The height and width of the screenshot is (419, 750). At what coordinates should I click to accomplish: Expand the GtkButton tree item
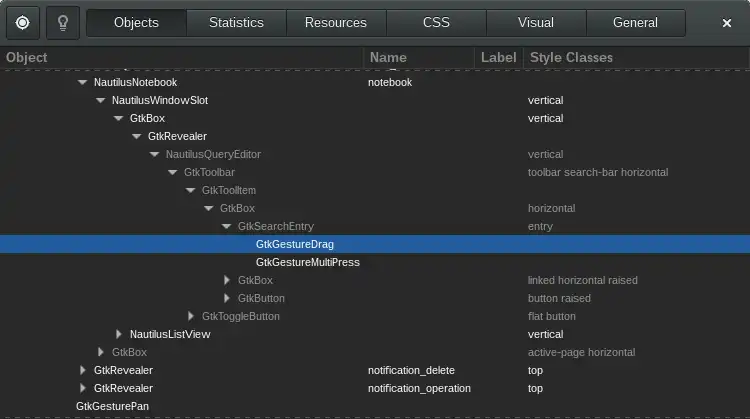coord(227,298)
